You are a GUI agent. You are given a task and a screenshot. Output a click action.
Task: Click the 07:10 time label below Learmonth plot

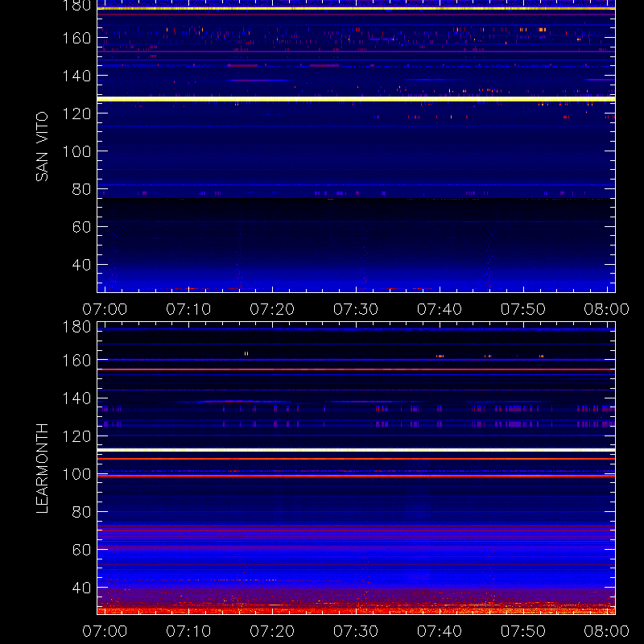pos(188,631)
